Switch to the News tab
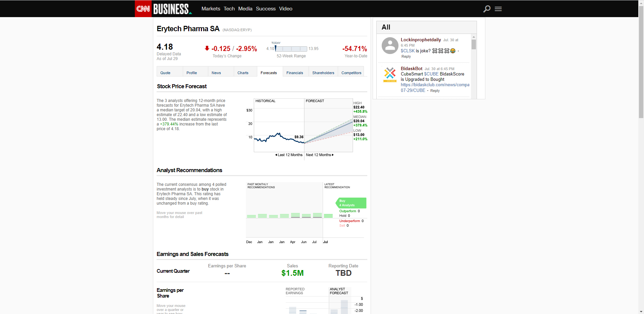 pos(221,72)
